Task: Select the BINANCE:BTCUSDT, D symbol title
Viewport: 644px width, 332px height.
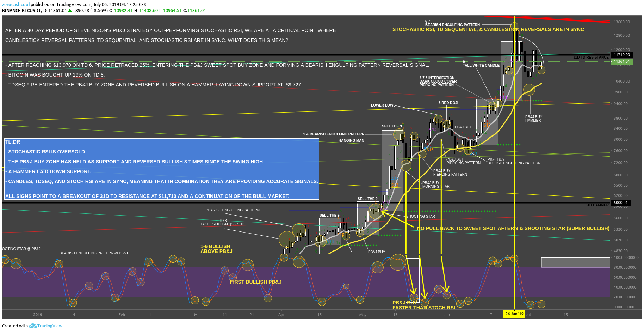Action: click(24, 10)
